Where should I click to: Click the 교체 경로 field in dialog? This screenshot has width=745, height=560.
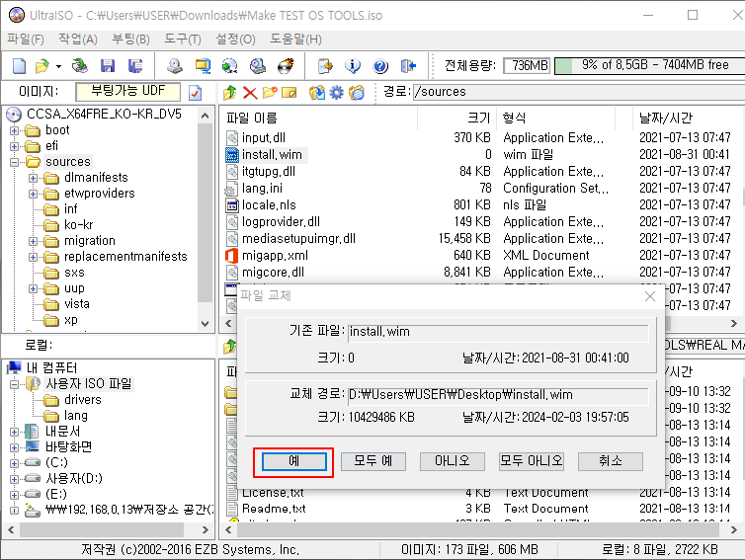(498, 396)
